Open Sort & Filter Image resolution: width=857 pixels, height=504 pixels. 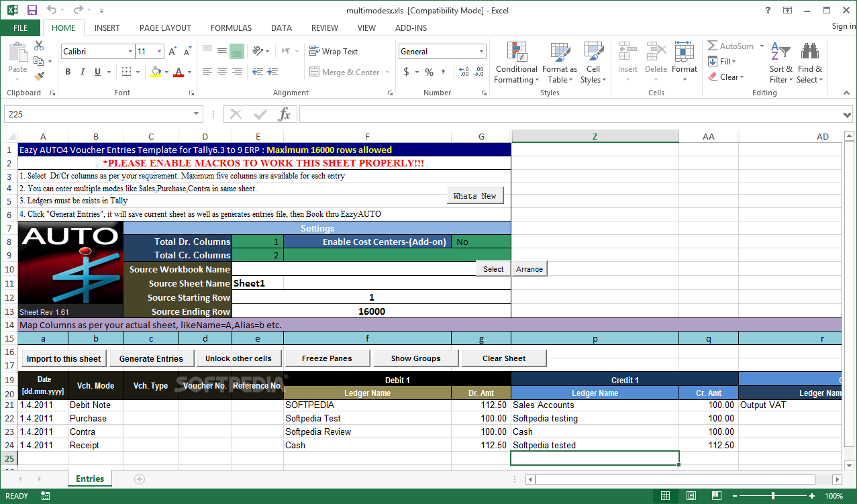(780, 62)
